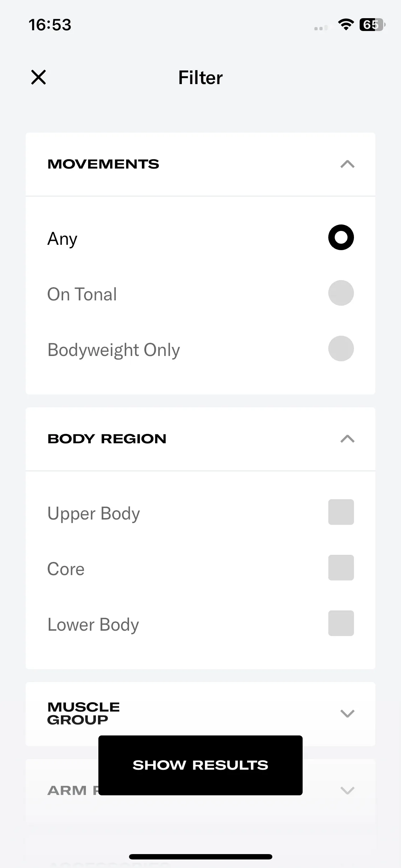Image resolution: width=401 pixels, height=868 pixels.
Task: Tap the home indicator bar
Action: coord(200,857)
